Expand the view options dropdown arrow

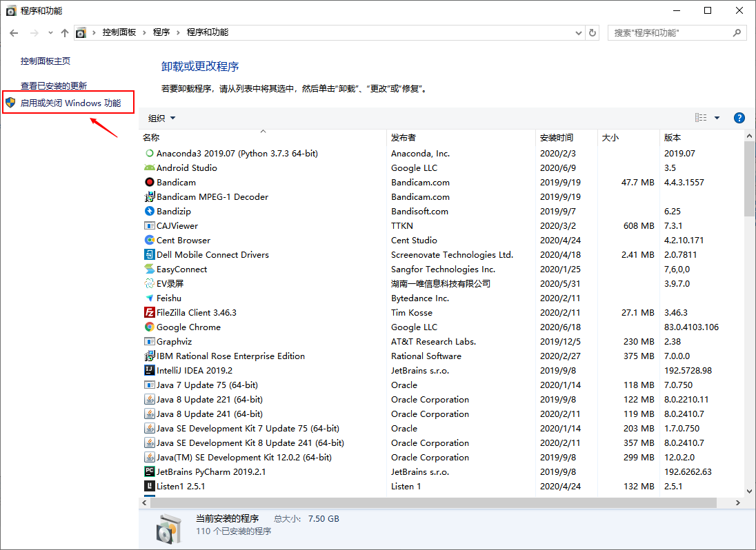(x=717, y=118)
